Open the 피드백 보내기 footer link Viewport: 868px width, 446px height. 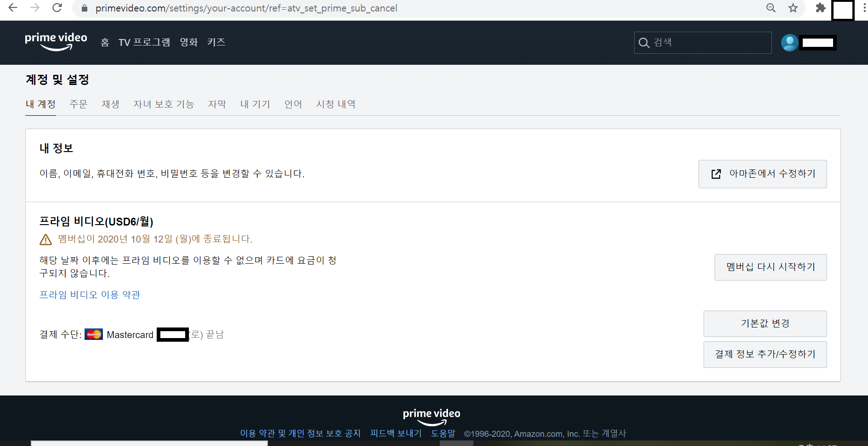tap(396, 434)
